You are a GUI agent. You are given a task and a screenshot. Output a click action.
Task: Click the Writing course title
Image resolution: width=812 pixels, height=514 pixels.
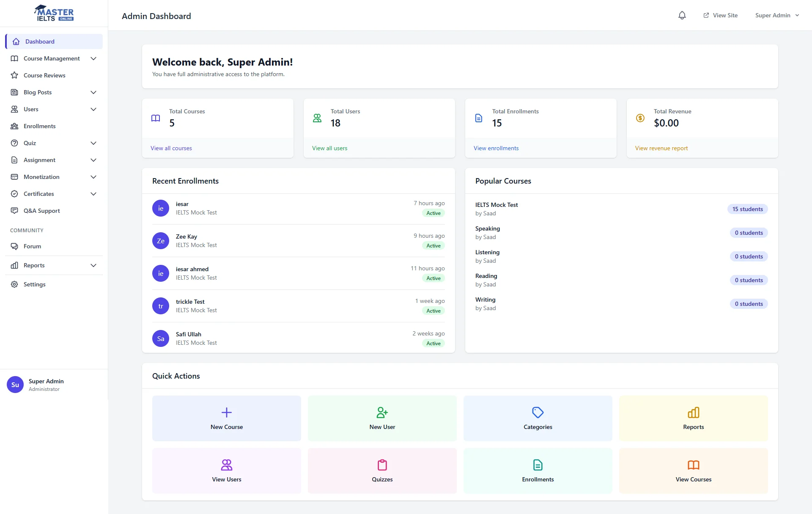[486, 300]
